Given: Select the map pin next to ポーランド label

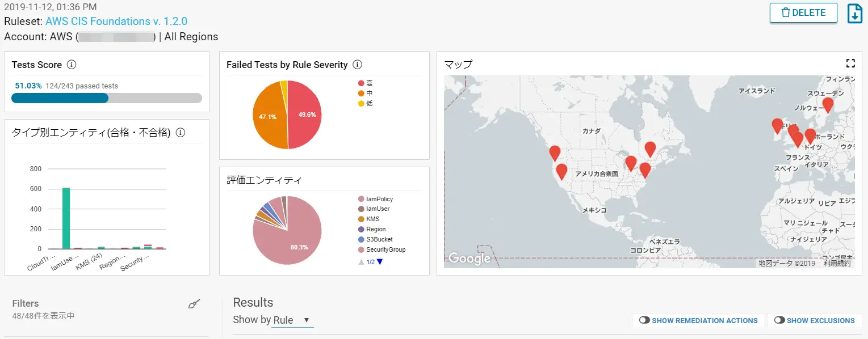Looking at the screenshot, I should [x=810, y=137].
